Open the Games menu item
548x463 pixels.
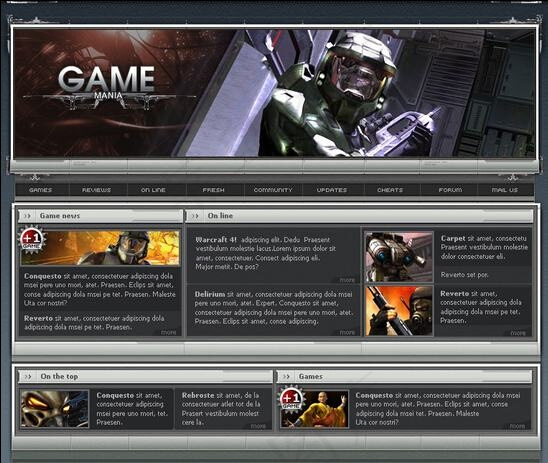click(41, 190)
